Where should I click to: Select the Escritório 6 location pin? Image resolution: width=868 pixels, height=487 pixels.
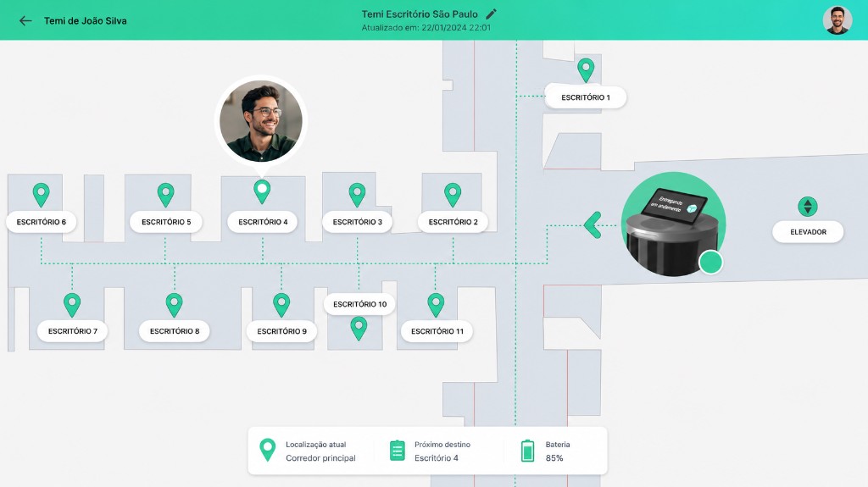click(x=41, y=196)
